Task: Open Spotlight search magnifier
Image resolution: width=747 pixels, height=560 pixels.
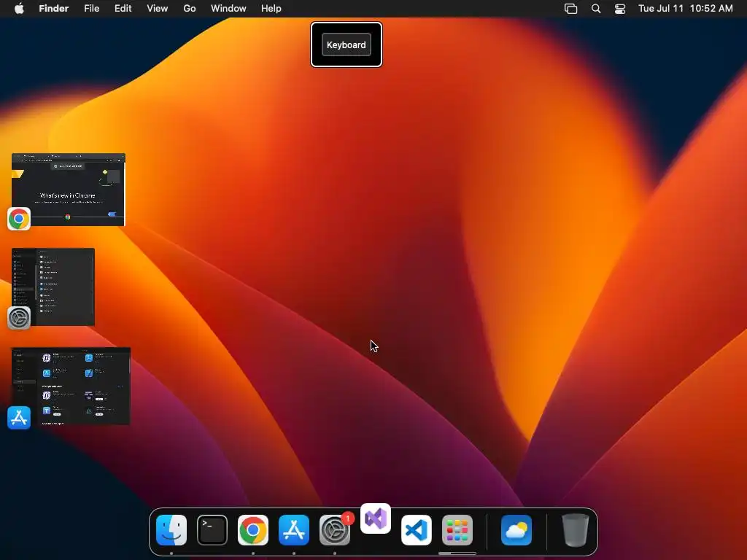Action: [596, 9]
